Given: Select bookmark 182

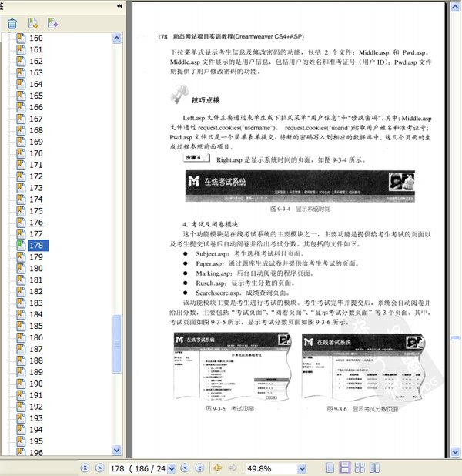Looking at the screenshot, I should click(x=36, y=292).
